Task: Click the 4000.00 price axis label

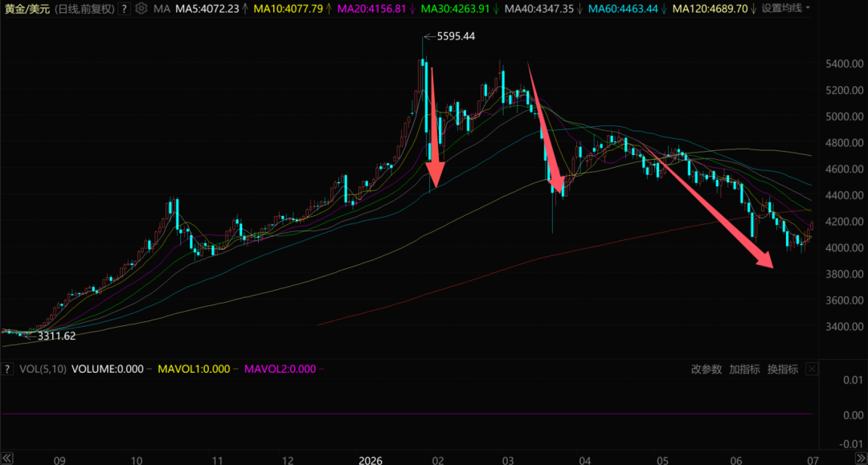Action: point(844,247)
